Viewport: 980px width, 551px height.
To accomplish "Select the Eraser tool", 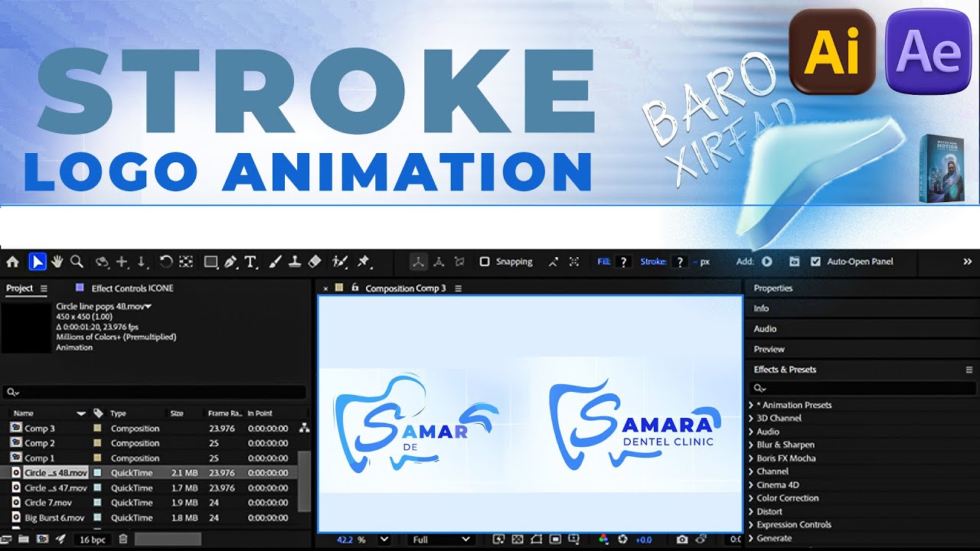I will [x=314, y=262].
